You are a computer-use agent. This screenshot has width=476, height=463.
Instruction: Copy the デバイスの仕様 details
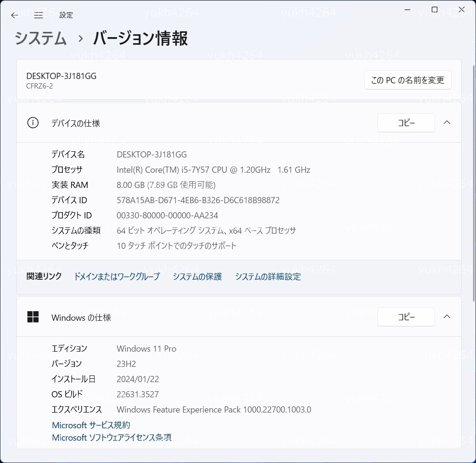[x=406, y=123]
